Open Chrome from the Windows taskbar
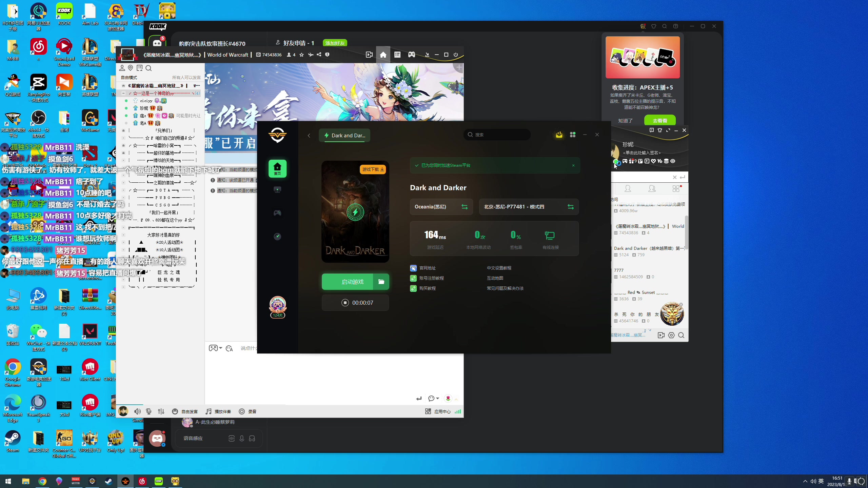Image resolution: width=868 pixels, height=488 pixels. pyautogui.click(x=42, y=481)
